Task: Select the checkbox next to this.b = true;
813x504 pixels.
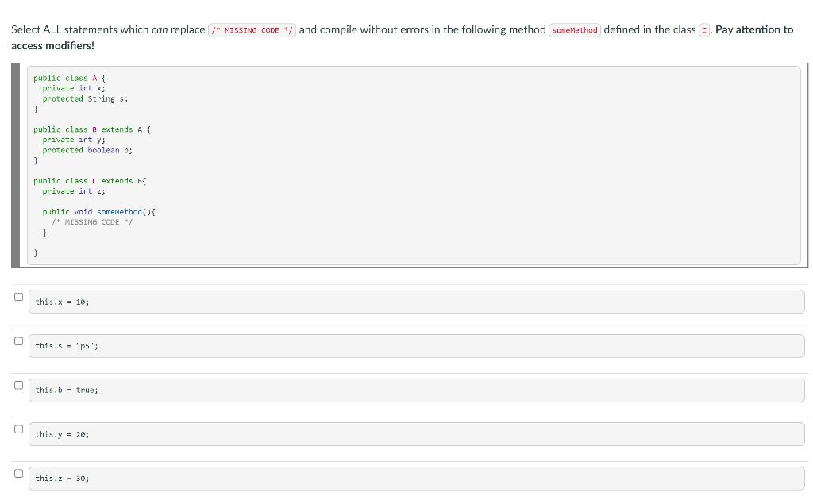Action: tap(19, 385)
